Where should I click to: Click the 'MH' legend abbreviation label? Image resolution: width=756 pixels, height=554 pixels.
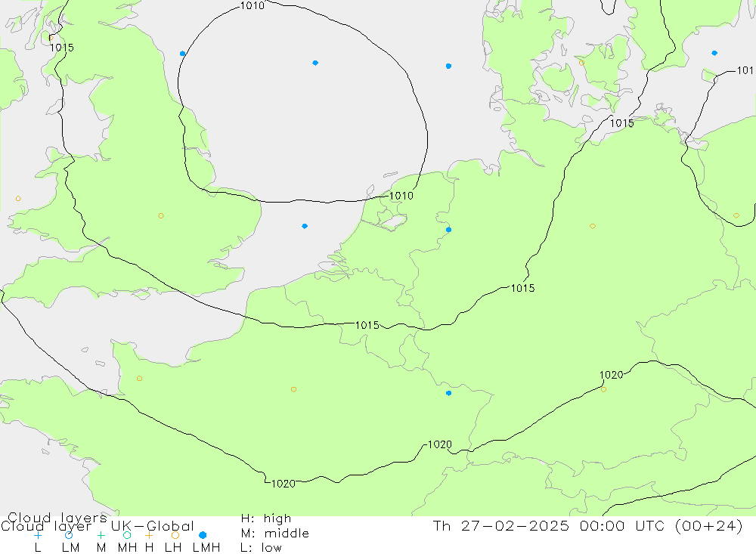[127, 548]
